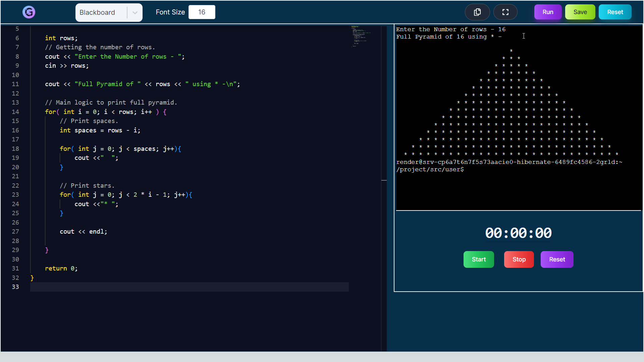Save the code with the Save button
This screenshot has width=644, height=362.
(x=580, y=12)
